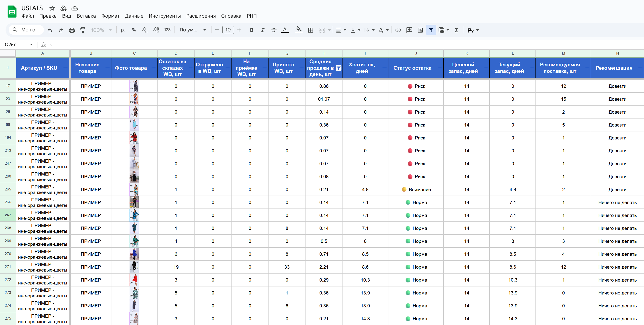Toggle bold formatting
The height and width of the screenshot is (325, 644).
pos(252,30)
